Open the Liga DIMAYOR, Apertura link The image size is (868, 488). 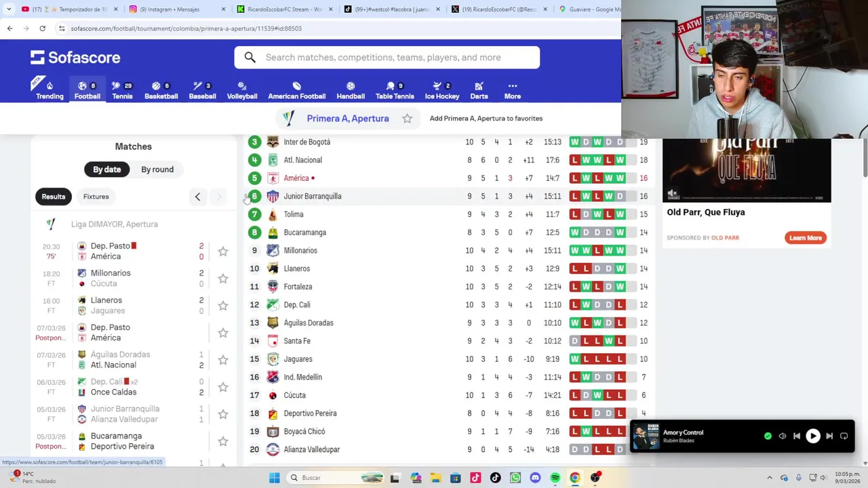point(115,224)
